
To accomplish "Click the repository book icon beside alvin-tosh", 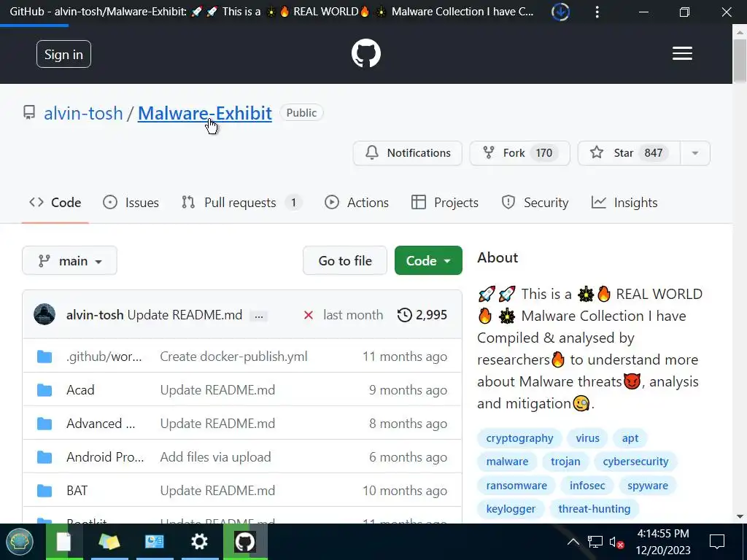I will [x=29, y=113].
